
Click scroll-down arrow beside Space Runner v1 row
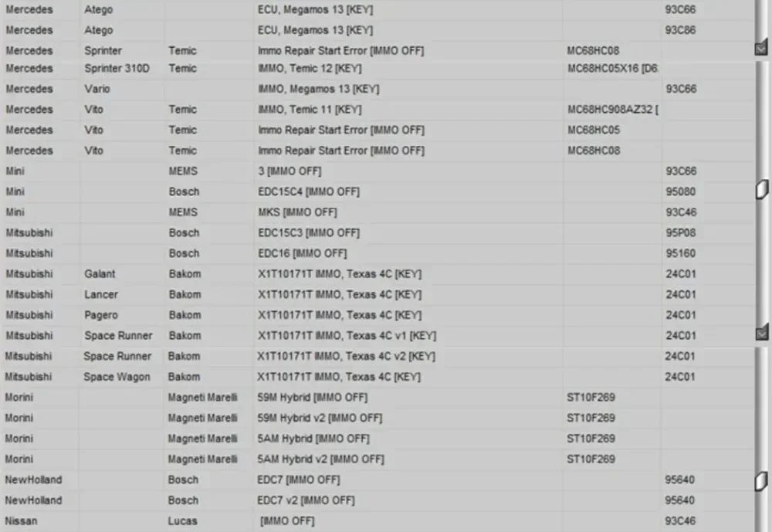pyautogui.click(x=762, y=333)
